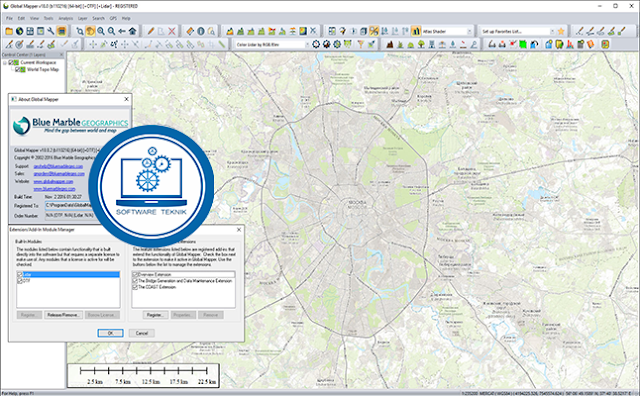Open the Edit menu
This screenshot has width=640, height=396.
[x=21, y=18]
